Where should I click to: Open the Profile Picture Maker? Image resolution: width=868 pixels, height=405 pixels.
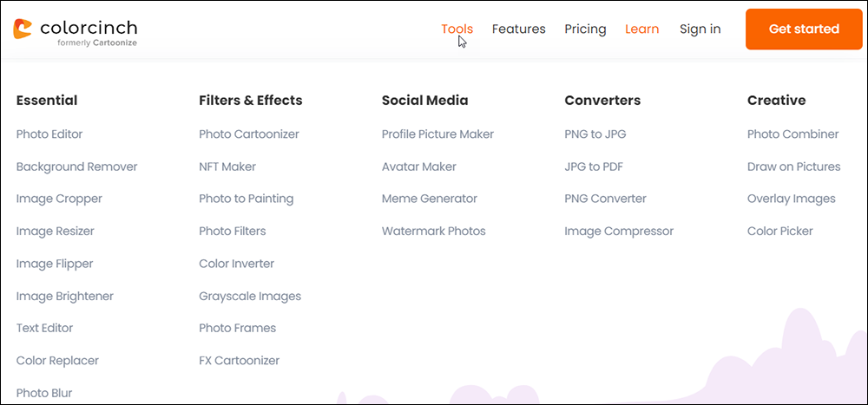coord(437,134)
